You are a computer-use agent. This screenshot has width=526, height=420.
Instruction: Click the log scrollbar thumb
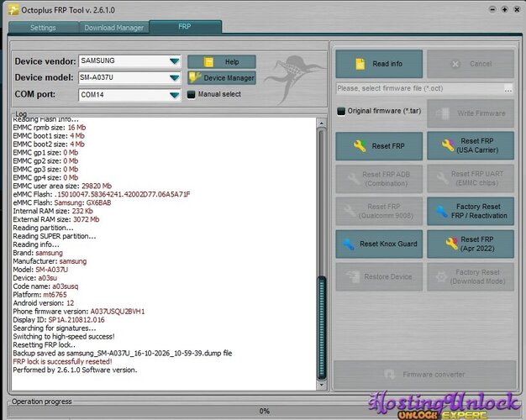pyautogui.click(x=321, y=328)
